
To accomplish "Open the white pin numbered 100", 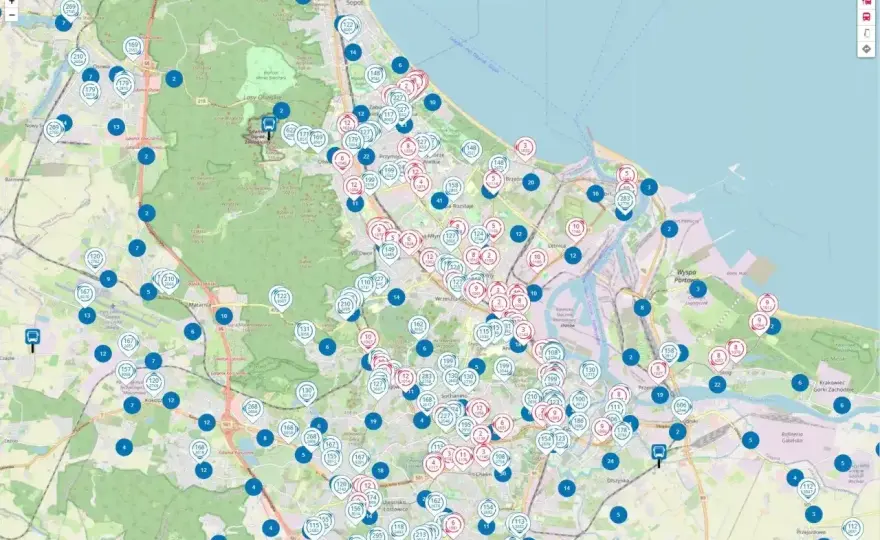I will click(580, 401).
